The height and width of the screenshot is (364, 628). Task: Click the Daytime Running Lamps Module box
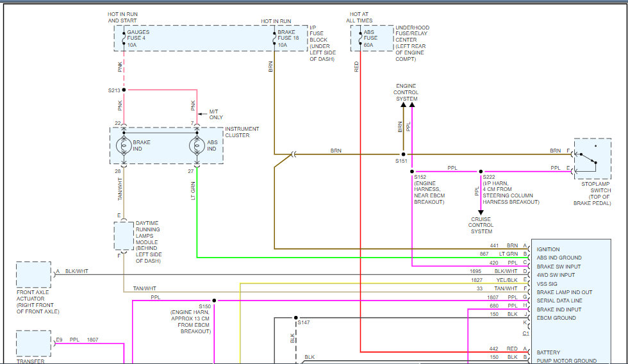[x=124, y=236]
